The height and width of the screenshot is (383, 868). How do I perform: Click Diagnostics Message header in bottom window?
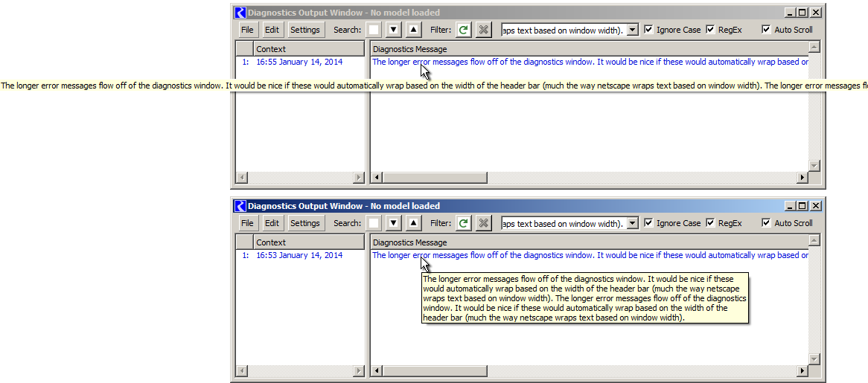[590, 242]
